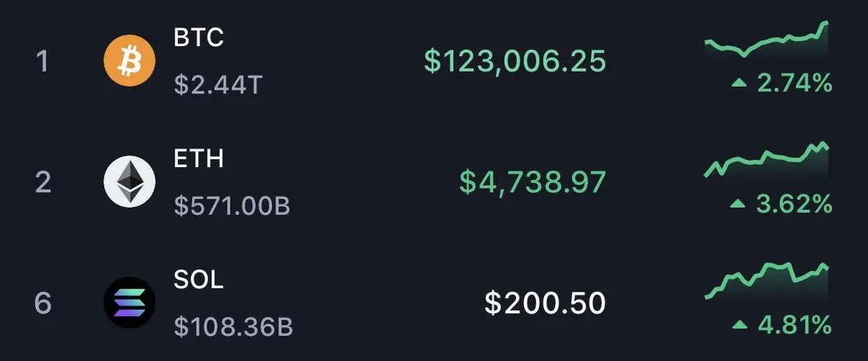
Task: Click the orange Bitcoin logo icon
Action: [x=130, y=61]
